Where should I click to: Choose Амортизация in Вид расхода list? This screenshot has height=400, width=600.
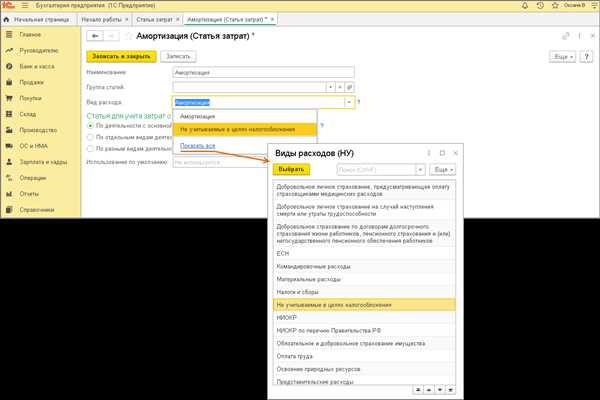[x=245, y=116]
